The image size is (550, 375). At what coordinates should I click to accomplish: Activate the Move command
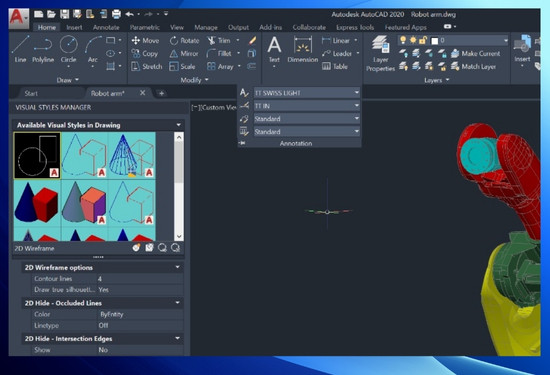tap(145, 41)
